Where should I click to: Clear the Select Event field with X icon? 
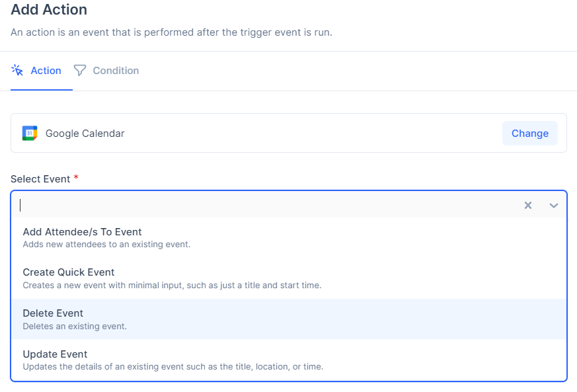pos(527,206)
